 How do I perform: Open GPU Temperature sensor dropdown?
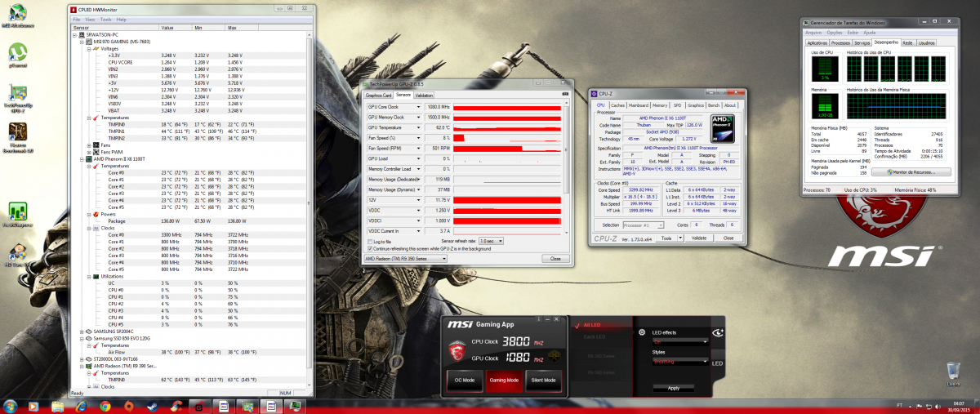pyautogui.click(x=418, y=127)
